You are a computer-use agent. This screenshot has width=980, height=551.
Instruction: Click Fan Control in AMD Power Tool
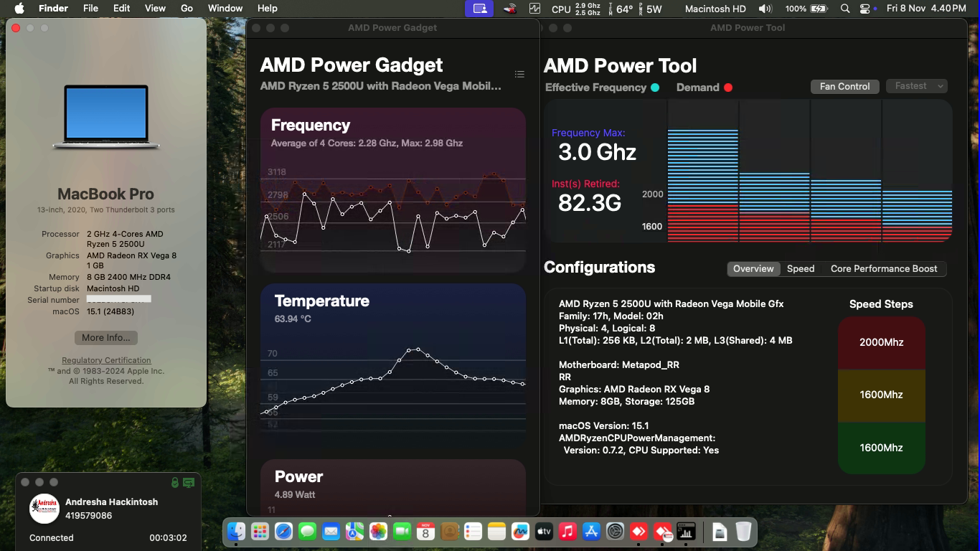tap(844, 86)
